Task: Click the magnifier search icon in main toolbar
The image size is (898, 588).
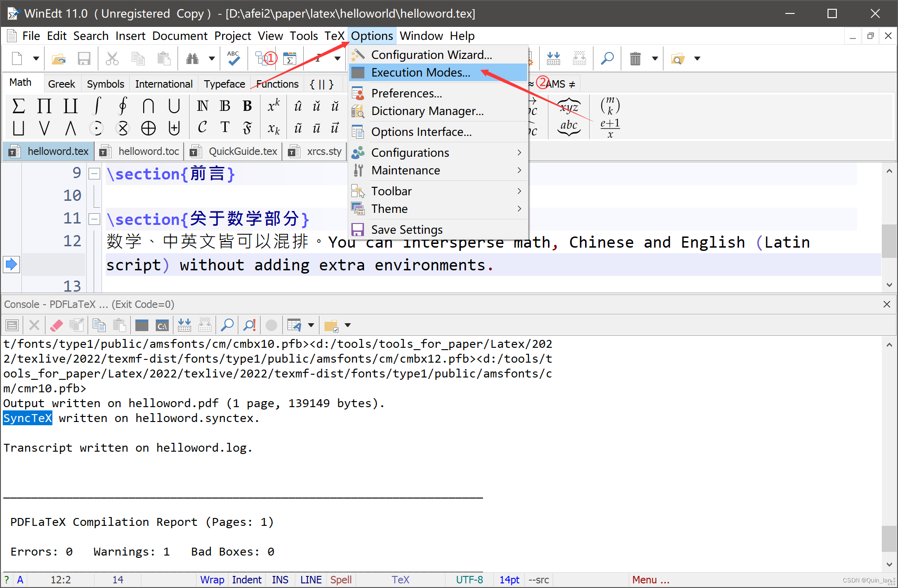Action: tap(607, 58)
